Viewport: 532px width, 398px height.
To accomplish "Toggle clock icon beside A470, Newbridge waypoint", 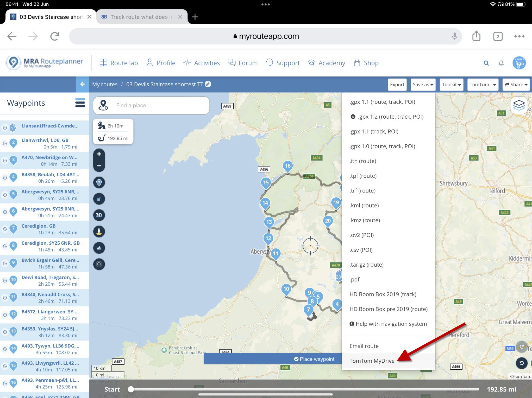I will click(x=5, y=161).
